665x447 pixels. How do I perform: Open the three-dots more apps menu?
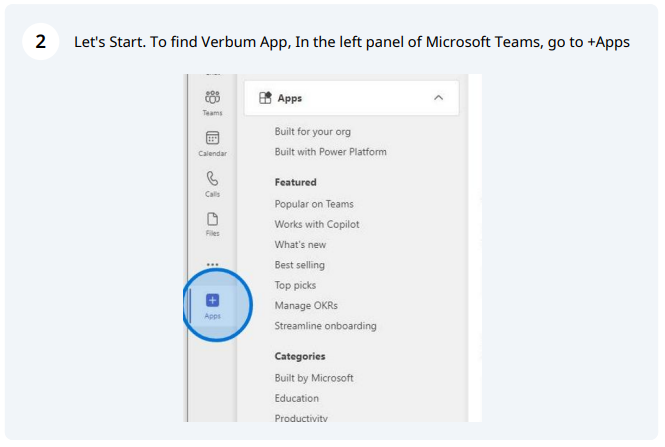(x=212, y=264)
